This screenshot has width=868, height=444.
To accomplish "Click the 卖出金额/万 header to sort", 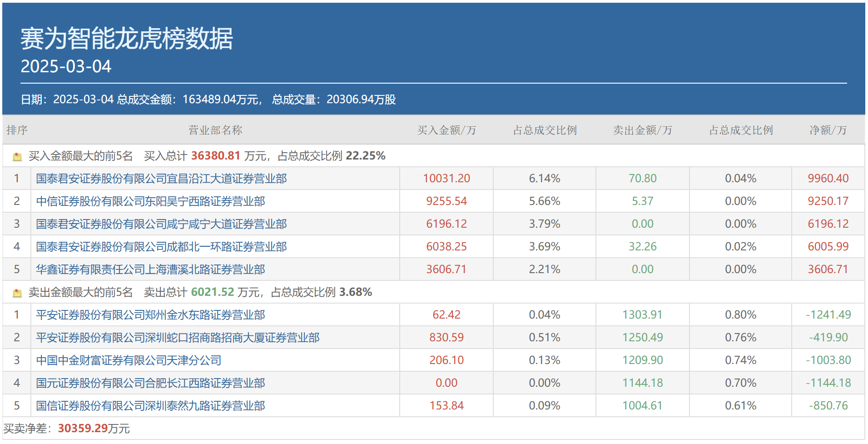I will 641,130.
